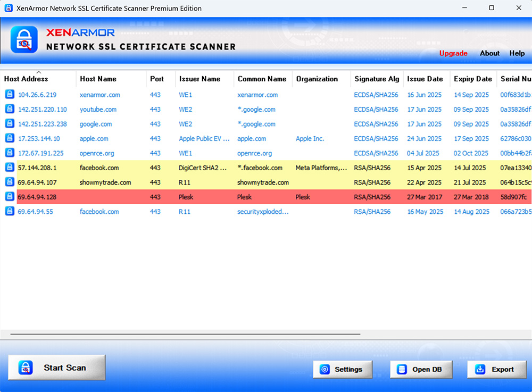
Task: Click host name apple.com cell
Action: click(x=94, y=139)
